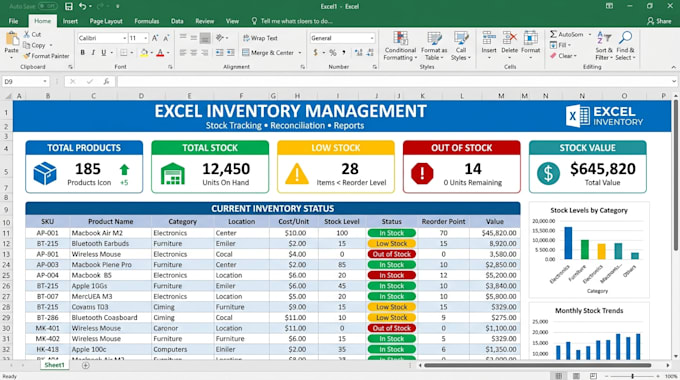This screenshot has width=680, height=380.
Task: Click the Name Box showing D9
Action: click(25, 82)
